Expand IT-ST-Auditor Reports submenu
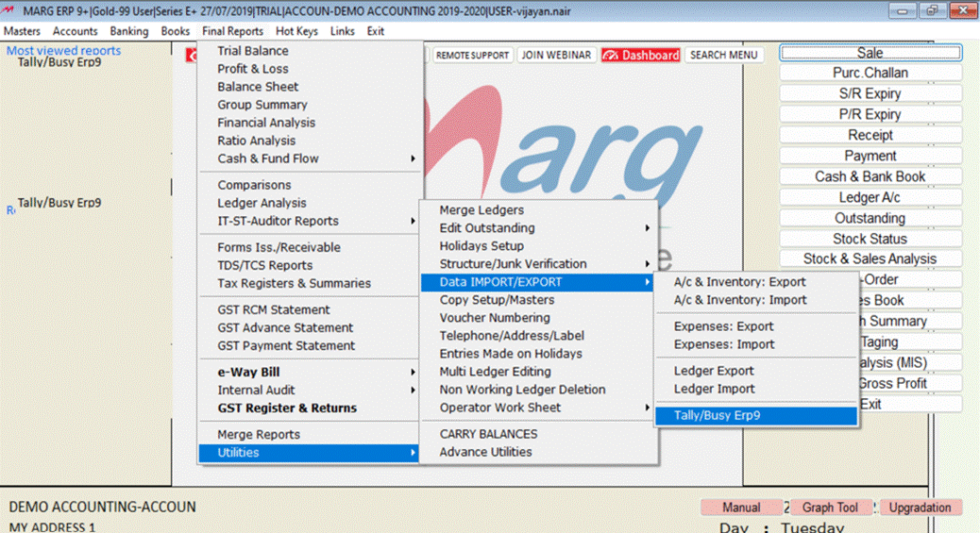The image size is (980, 533). click(310, 221)
